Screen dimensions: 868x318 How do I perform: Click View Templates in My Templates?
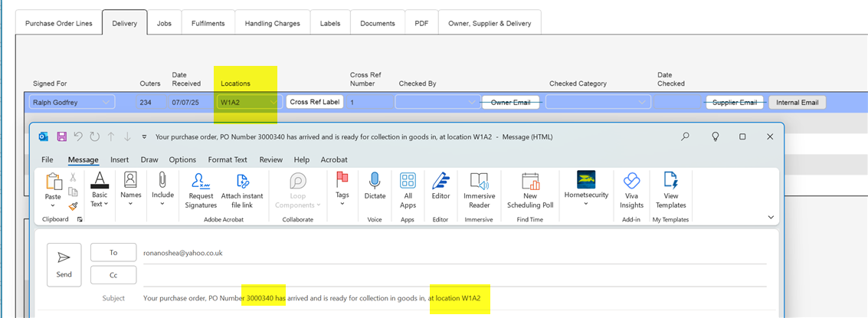(x=670, y=191)
